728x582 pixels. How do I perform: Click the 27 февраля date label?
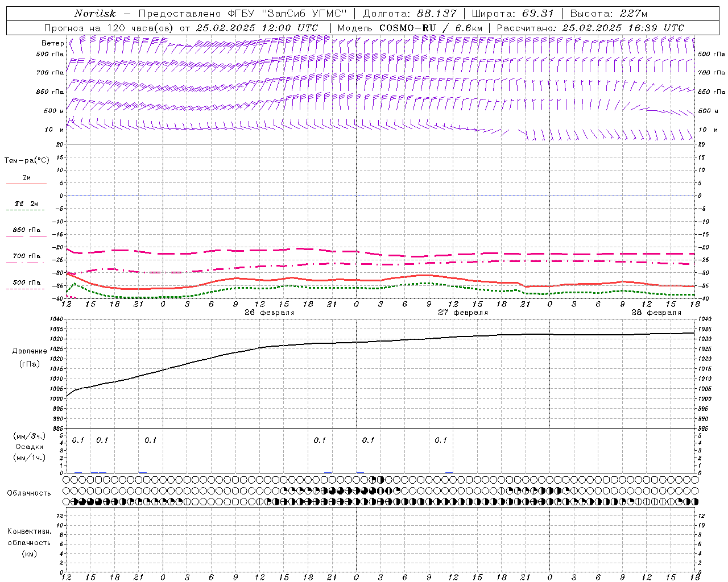[463, 313]
